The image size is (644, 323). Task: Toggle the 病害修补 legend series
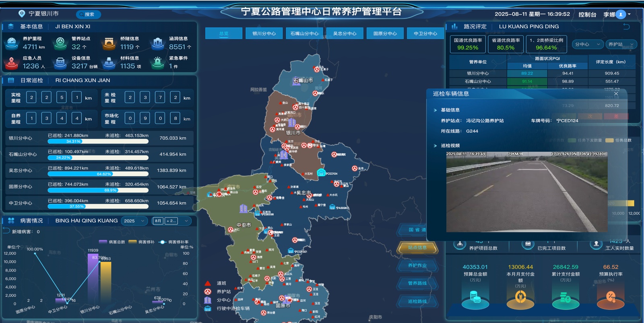click(x=141, y=242)
